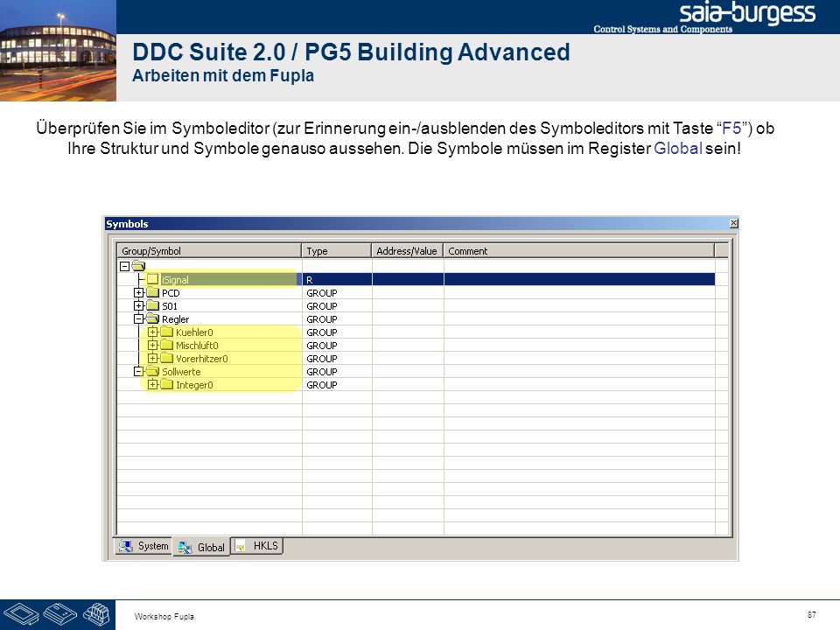Switch to the Global tab
This screenshot has height=630, width=840.
point(201,547)
